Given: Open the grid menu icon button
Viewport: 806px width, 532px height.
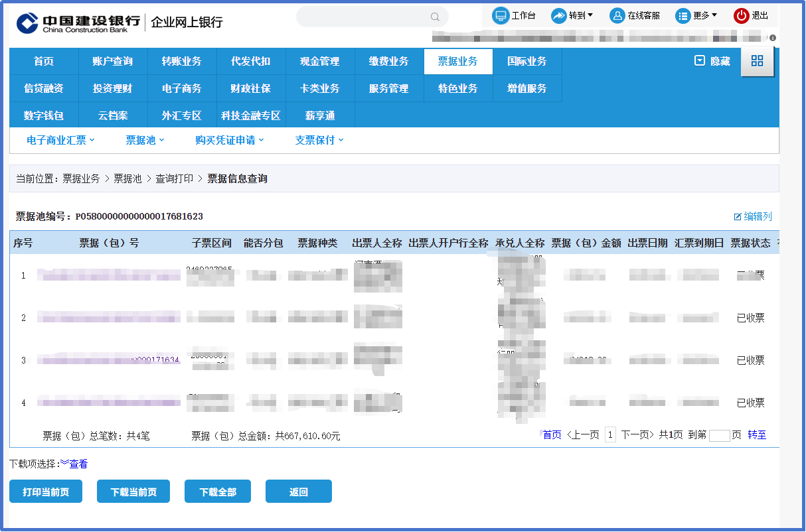Looking at the screenshot, I should click(757, 61).
